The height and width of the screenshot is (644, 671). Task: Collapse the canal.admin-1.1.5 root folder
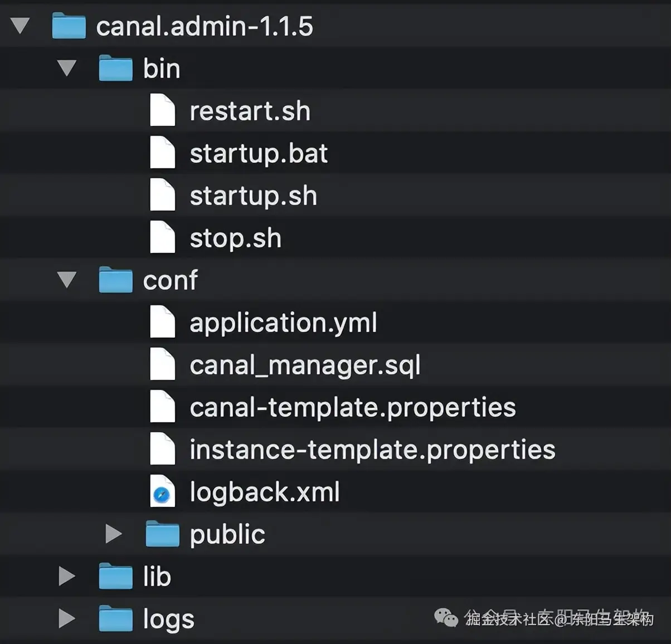click(20, 26)
